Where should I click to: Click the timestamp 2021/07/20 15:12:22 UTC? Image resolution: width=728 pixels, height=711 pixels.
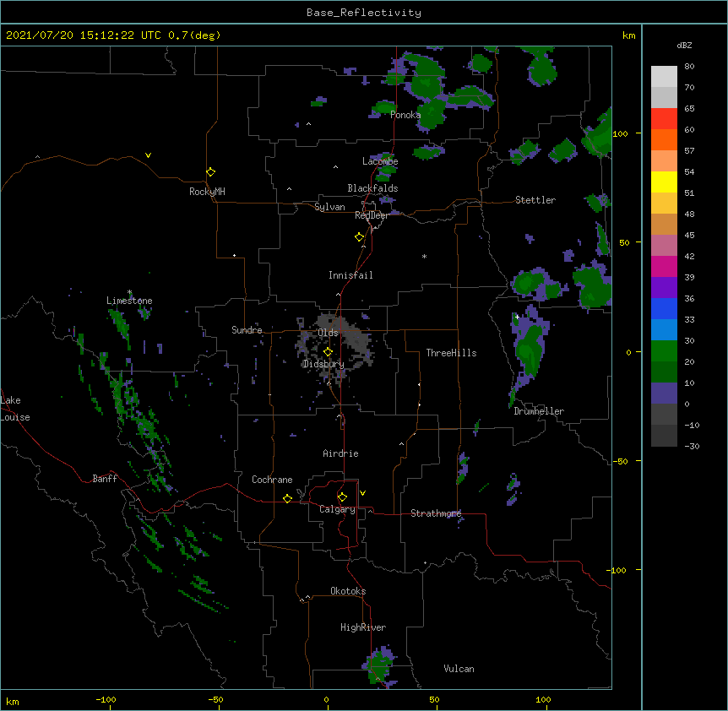click(84, 35)
